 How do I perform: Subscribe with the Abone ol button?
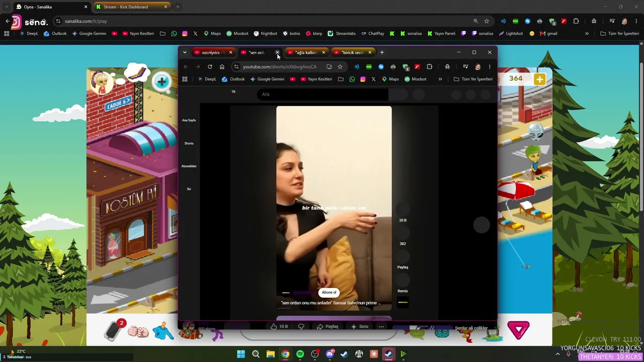(x=329, y=293)
